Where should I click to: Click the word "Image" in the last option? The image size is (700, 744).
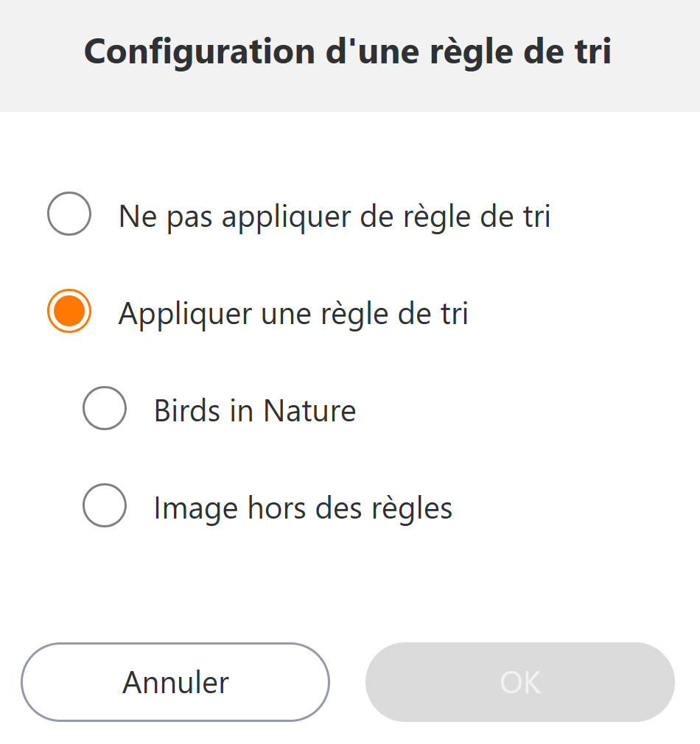click(184, 508)
